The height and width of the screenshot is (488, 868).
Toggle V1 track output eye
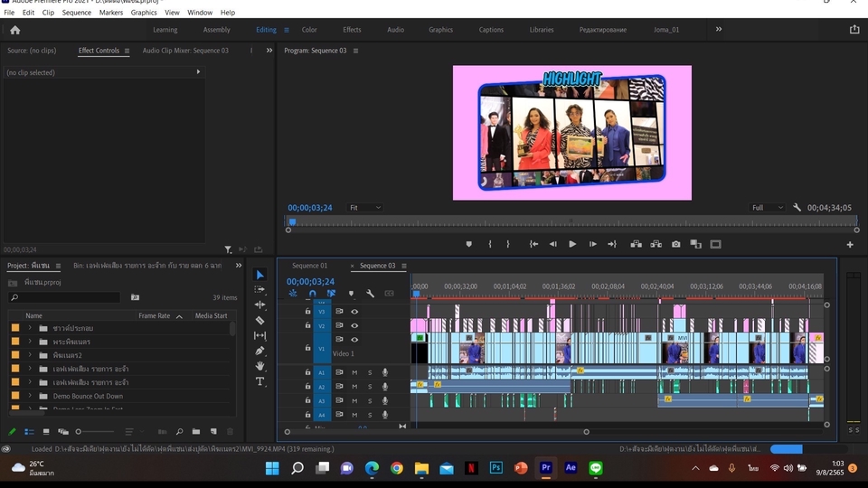pos(354,340)
